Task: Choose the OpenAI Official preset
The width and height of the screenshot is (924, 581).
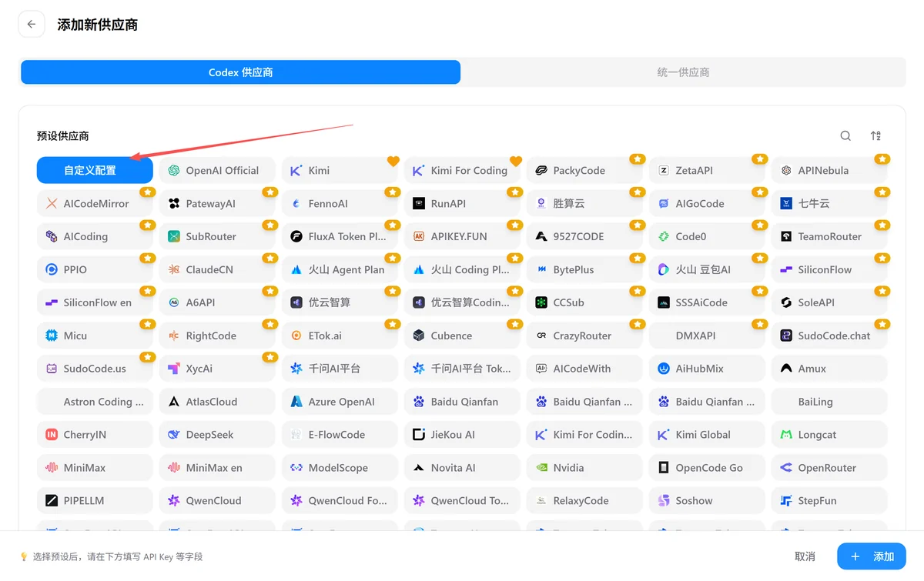Action: [217, 171]
